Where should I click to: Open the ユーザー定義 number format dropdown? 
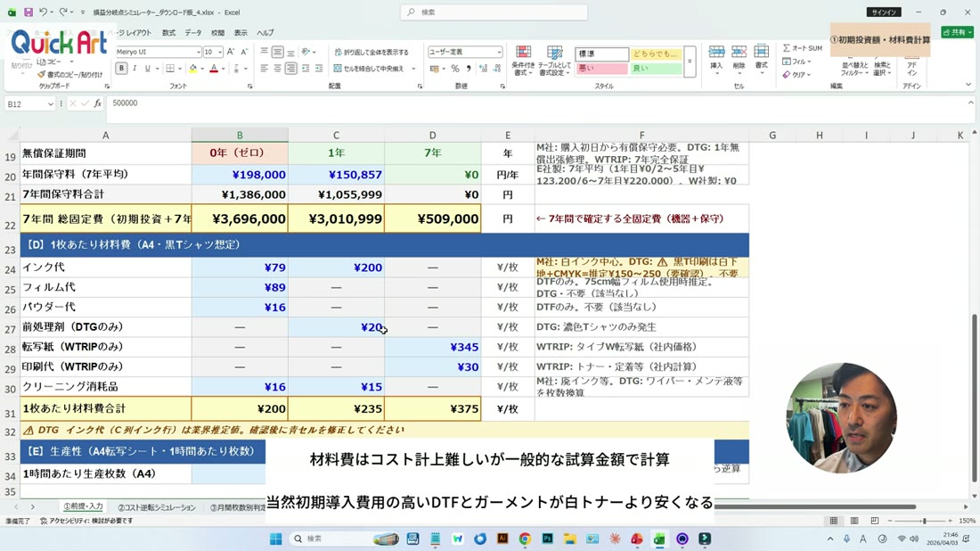click(x=499, y=52)
